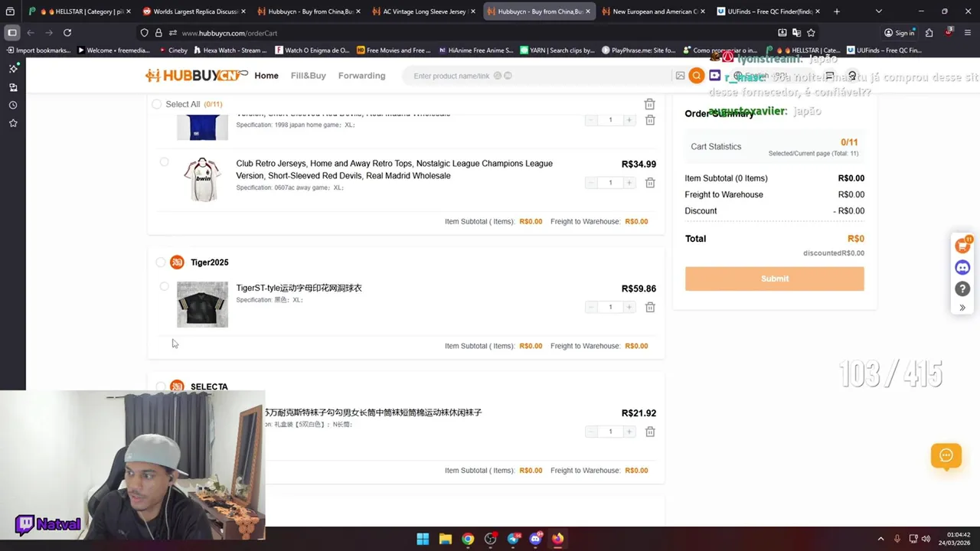Screen dimensions: 980x551
Task: Click Sign in in browser toolbar
Action: click(899, 33)
